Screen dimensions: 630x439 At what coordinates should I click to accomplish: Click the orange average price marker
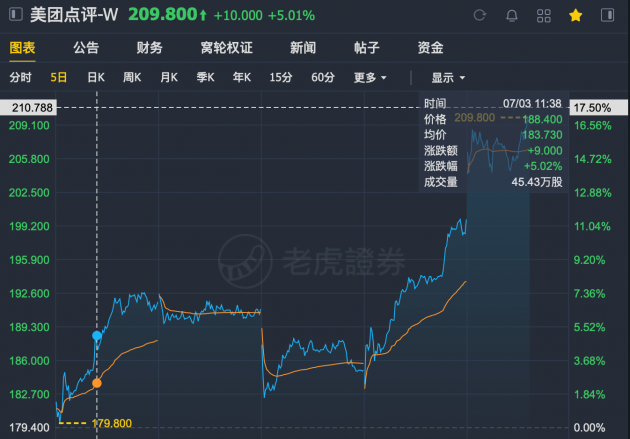point(97,383)
